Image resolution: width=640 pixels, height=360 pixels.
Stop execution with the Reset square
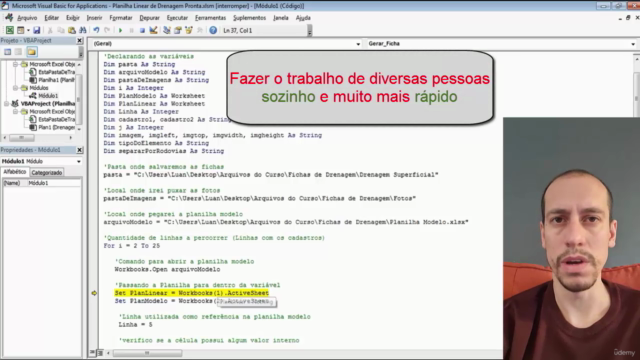pos(142,30)
